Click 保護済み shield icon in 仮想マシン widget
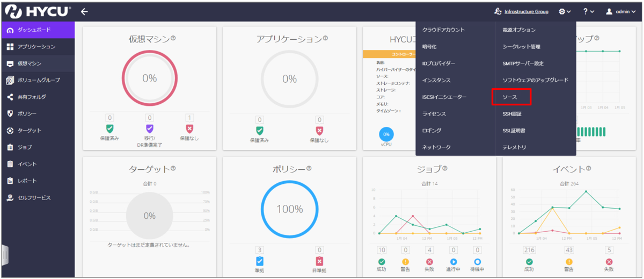 tap(110, 129)
